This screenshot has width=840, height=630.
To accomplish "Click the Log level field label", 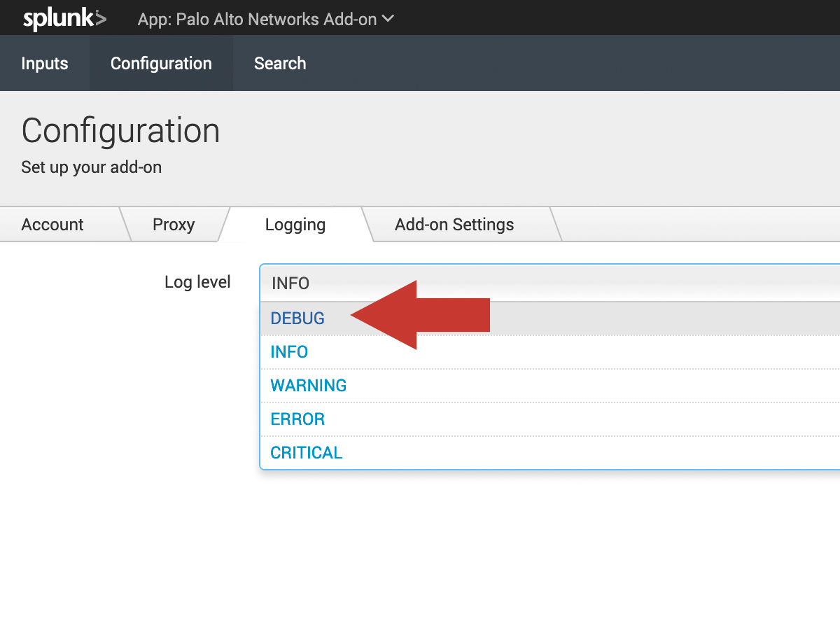I will [x=197, y=282].
